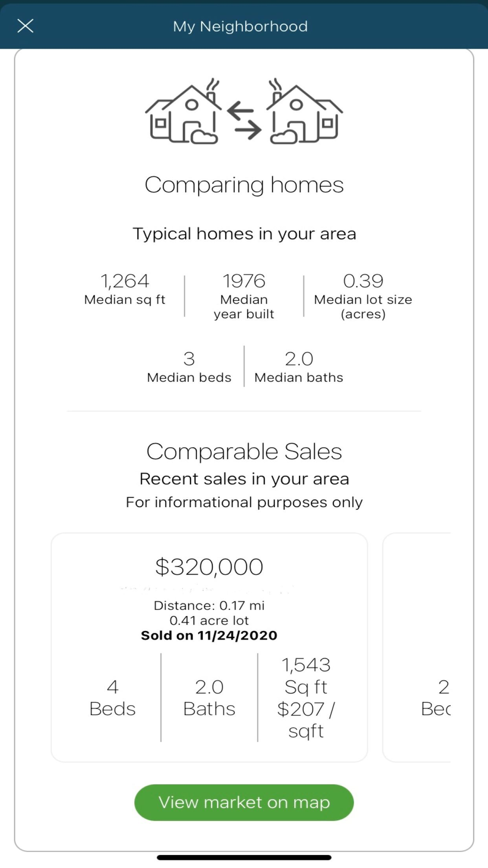Image resolution: width=488 pixels, height=868 pixels.
Task: Tap the 2.0 Baths detail in sale card
Action: point(209,698)
